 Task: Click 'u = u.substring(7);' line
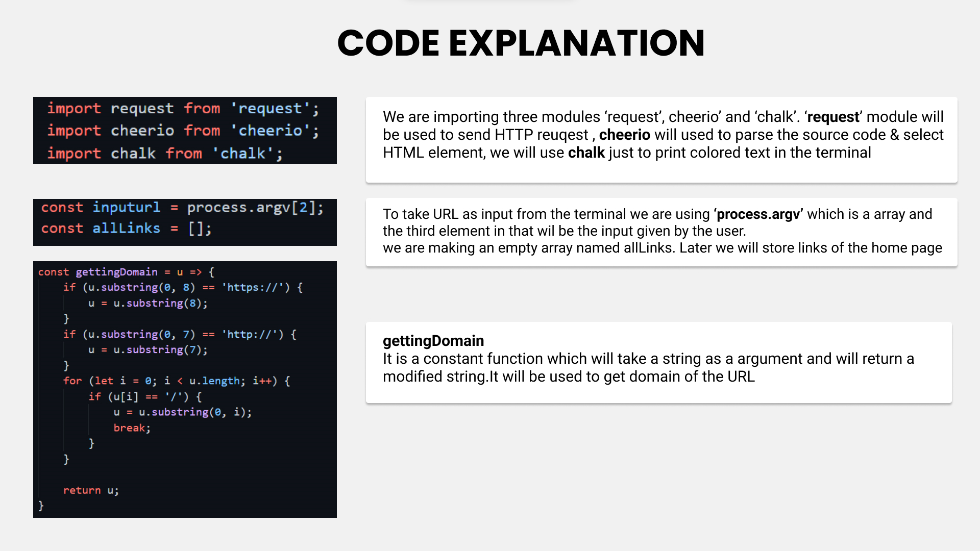click(148, 349)
